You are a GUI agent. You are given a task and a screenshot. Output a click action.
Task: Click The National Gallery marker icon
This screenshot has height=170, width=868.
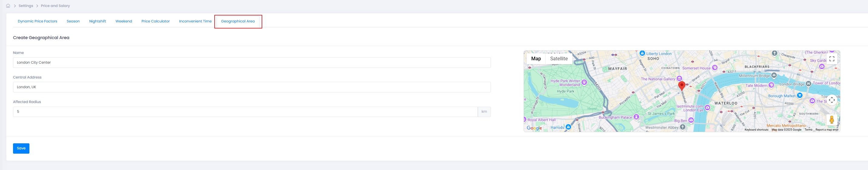(x=679, y=78)
